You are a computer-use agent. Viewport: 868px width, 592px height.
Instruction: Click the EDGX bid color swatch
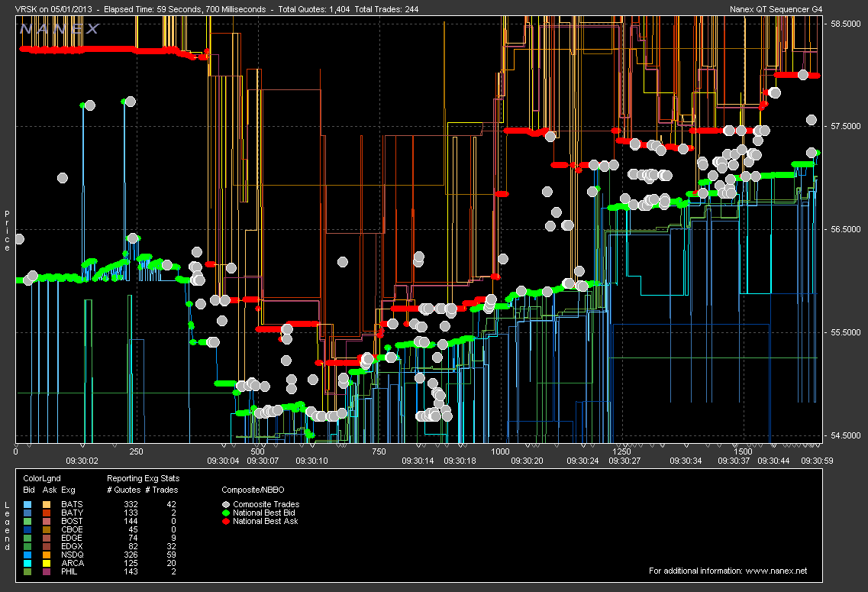tap(27, 547)
